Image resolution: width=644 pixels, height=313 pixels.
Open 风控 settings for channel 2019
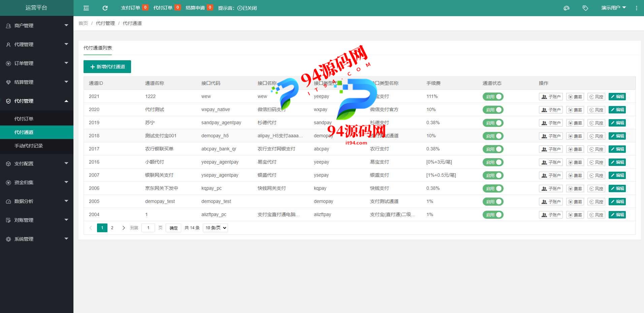pos(596,123)
